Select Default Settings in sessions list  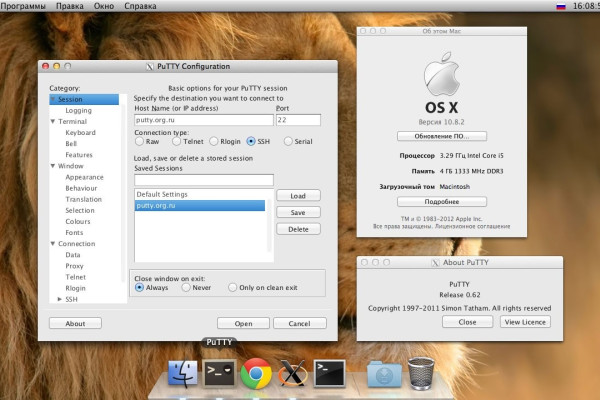[x=199, y=194]
